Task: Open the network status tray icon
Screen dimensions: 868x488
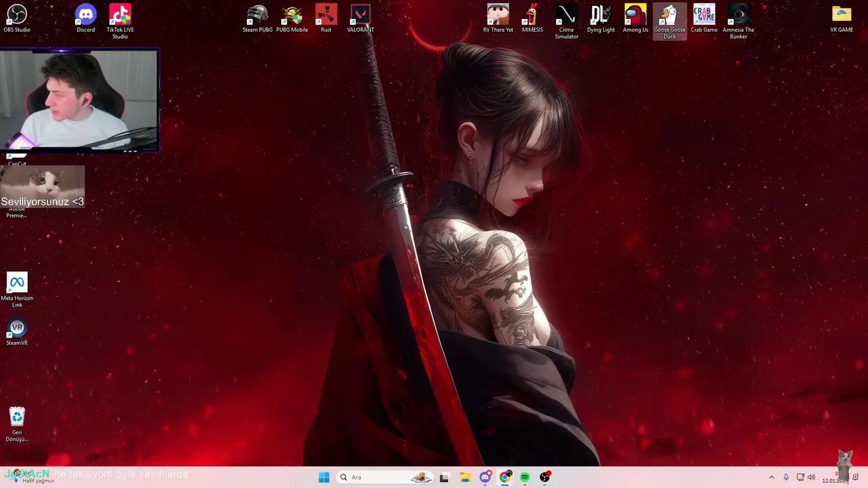Action: pyautogui.click(x=800, y=477)
